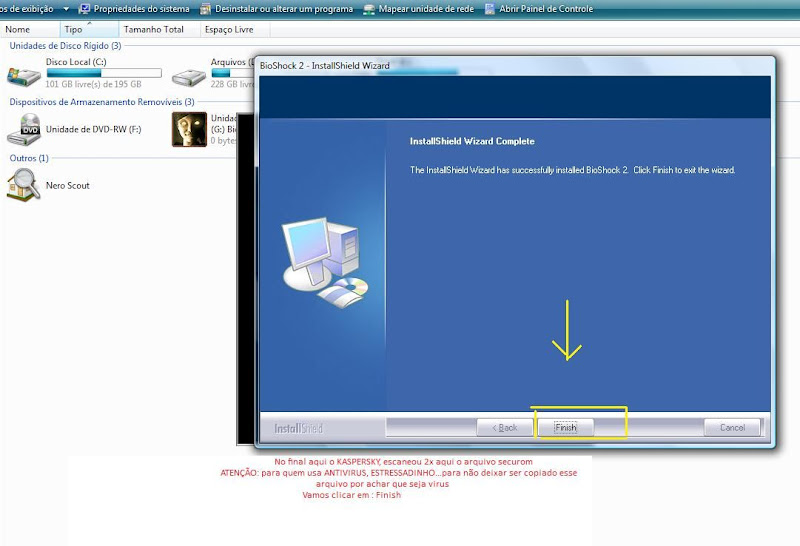
Task: Select the Disco Local (C:) drive icon
Action: [23, 77]
